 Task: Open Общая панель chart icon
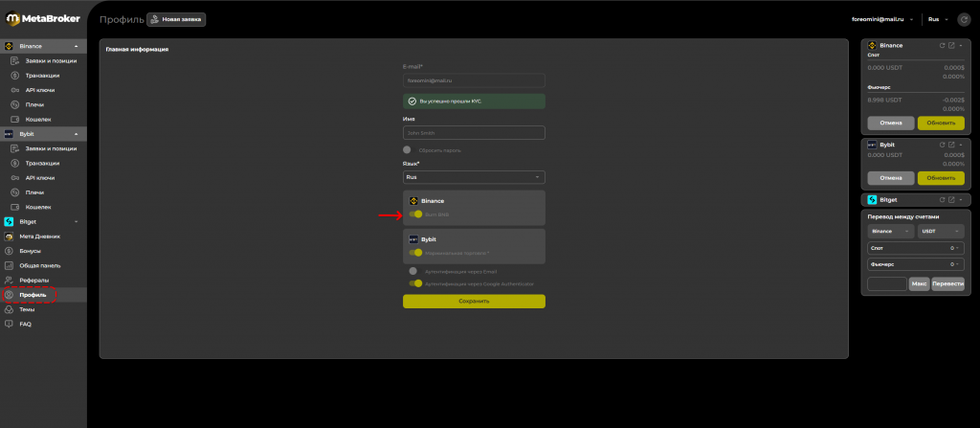point(9,265)
